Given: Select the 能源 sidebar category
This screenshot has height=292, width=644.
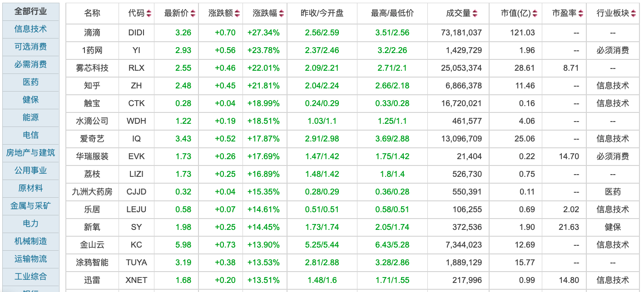Looking at the screenshot, I should [30, 117].
